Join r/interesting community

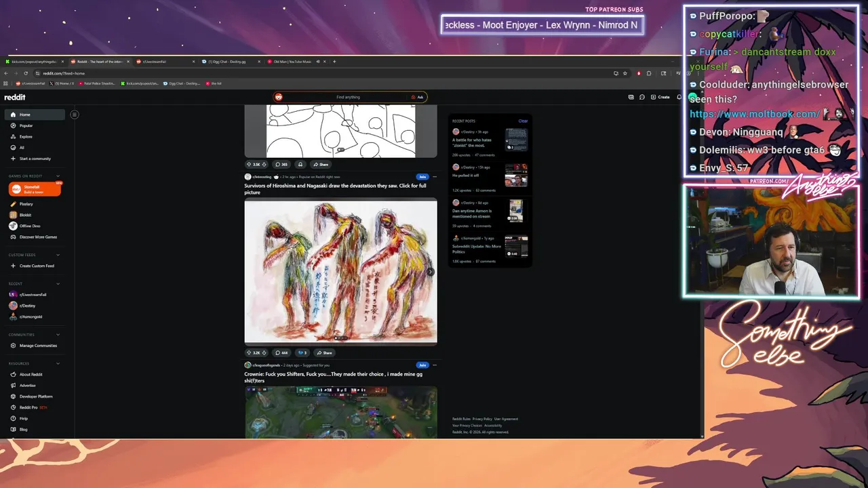(422, 177)
